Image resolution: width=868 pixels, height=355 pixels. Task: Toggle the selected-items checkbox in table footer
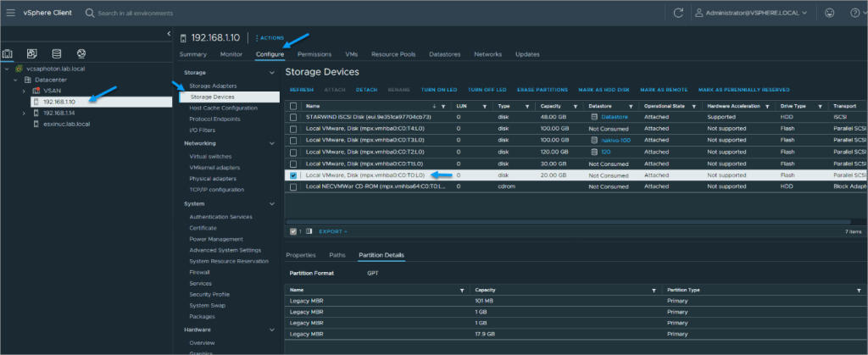click(x=292, y=231)
